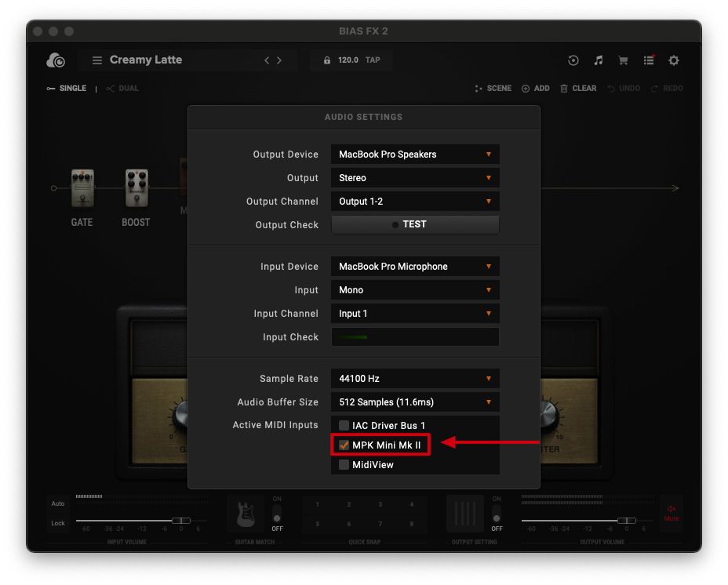Click the tempo lock icon
728x585 pixels.
(x=327, y=60)
